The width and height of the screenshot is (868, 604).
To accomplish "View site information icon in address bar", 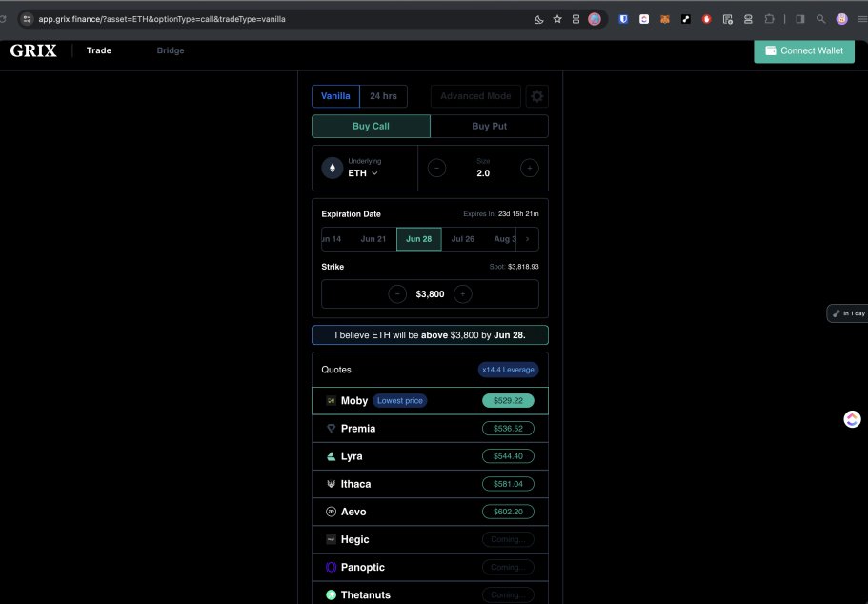I will tap(27, 19).
